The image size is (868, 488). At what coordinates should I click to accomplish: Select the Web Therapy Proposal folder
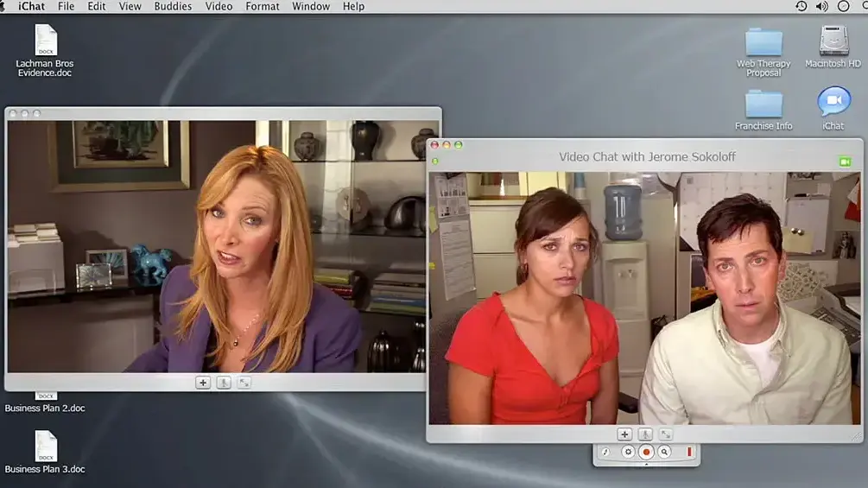click(x=763, y=41)
